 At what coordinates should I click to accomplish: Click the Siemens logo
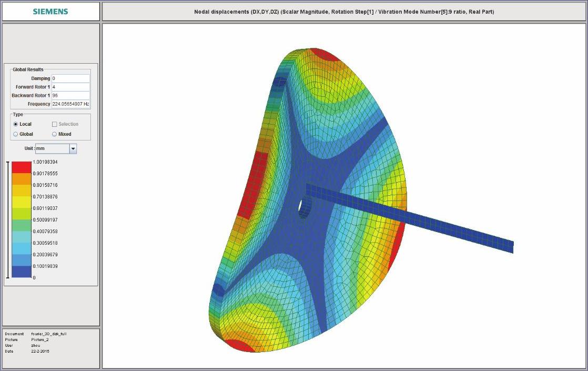click(x=50, y=11)
